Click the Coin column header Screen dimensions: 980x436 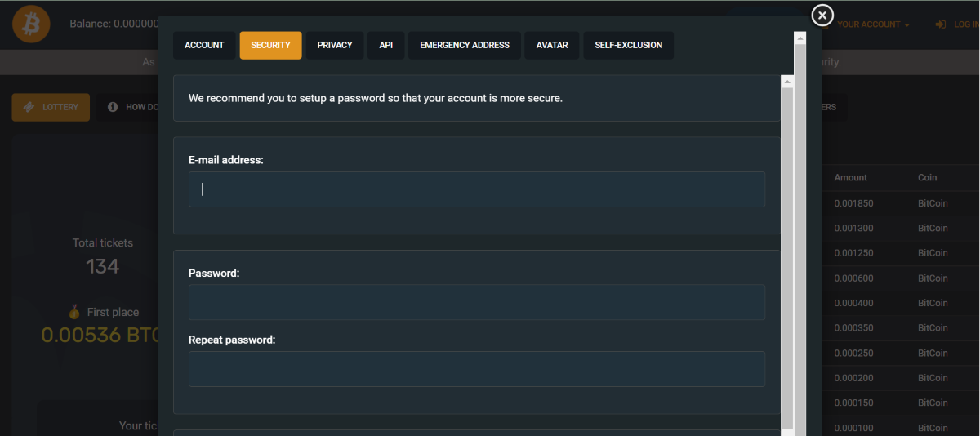(x=927, y=177)
